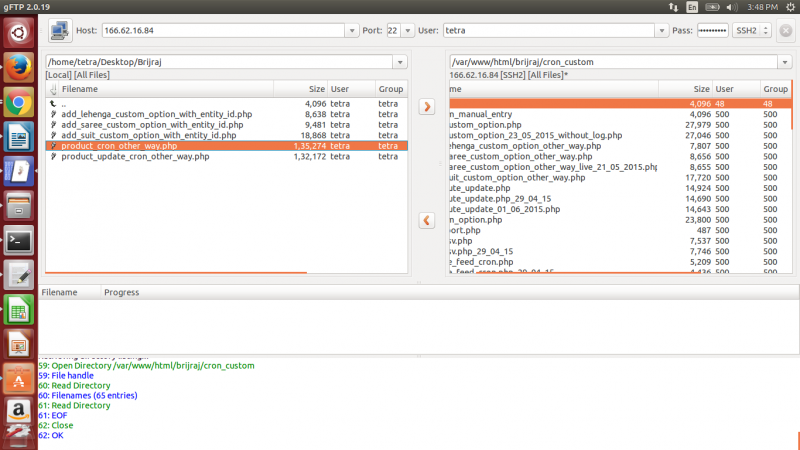The width and height of the screenshot is (800, 450).
Task: Click Filename column in transfer queue
Action: [69, 292]
